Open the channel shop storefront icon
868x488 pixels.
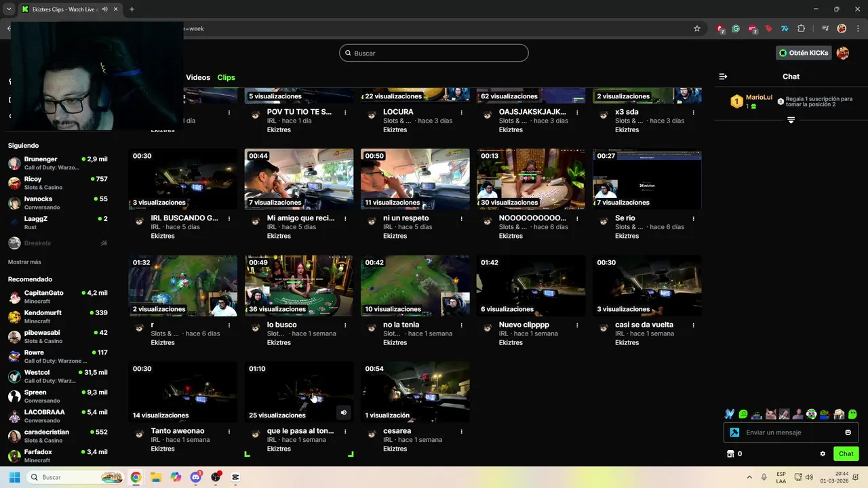[x=730, y=454]
